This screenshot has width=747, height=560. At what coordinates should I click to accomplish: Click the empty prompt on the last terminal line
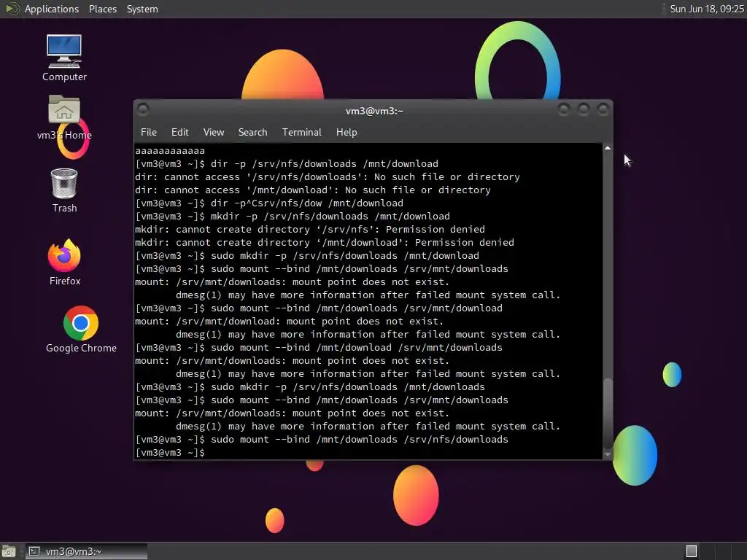[171, 452]
